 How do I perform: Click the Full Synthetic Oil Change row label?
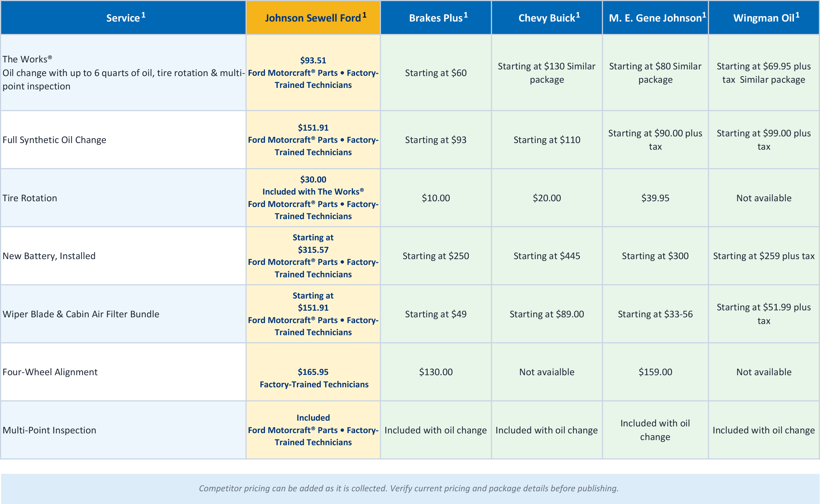tap(123, 140)
